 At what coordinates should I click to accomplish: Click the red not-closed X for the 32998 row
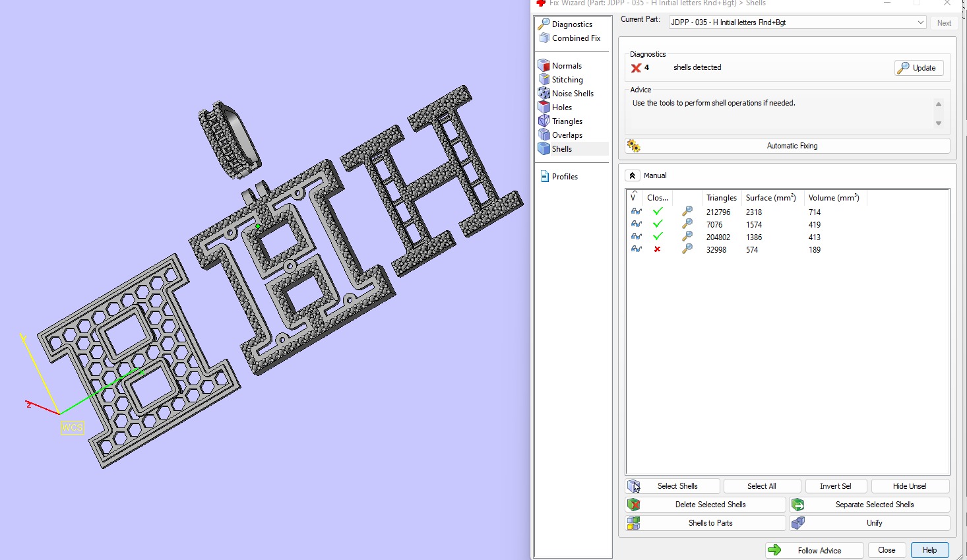click(x=657, y=249)
